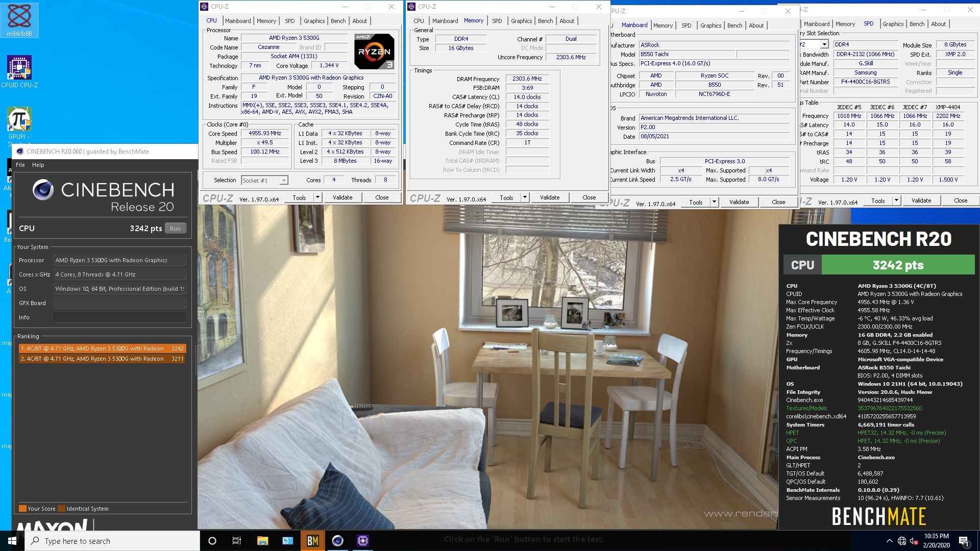Click Run button in Cinebench
This screenshot has width=980, height=551.
click(175, 229)
